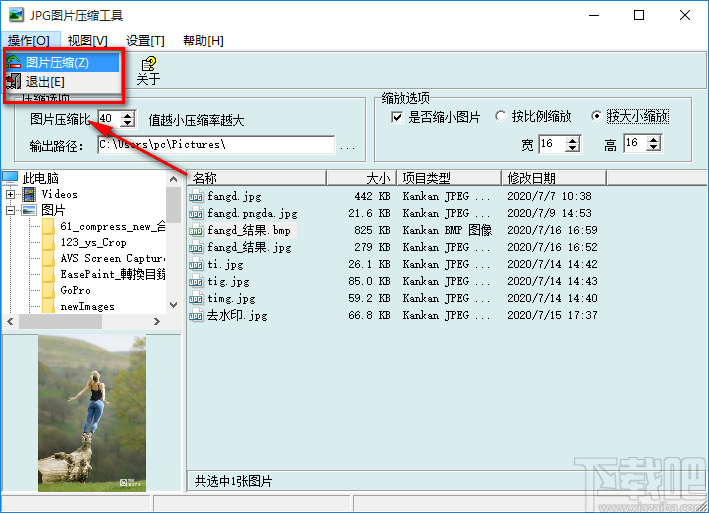Select the file fangd.jpg

click(234, 196)
